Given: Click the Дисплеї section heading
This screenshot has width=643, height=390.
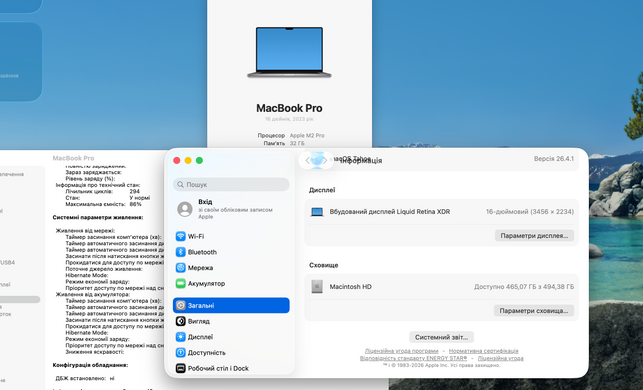Looking at the screenshot, I should point(322,190).
